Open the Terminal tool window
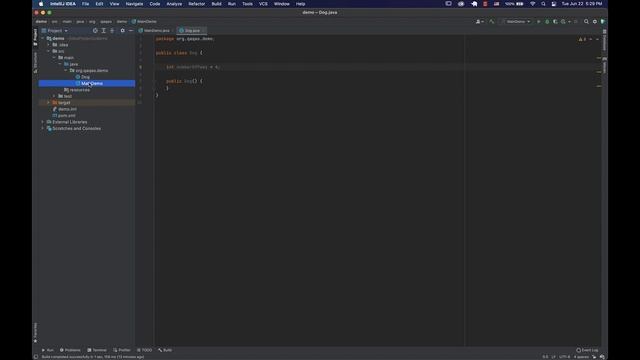 coord(97,350)
